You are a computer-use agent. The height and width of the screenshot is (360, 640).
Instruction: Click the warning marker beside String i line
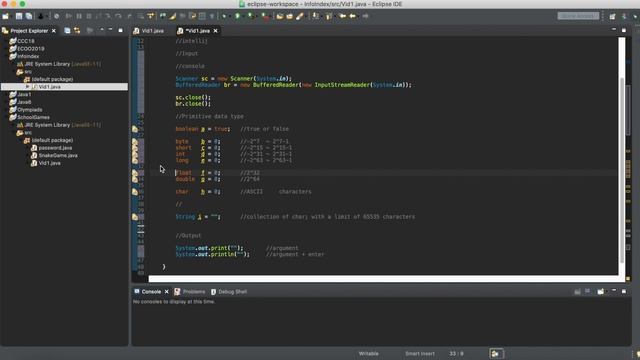[x=135, y=217]
